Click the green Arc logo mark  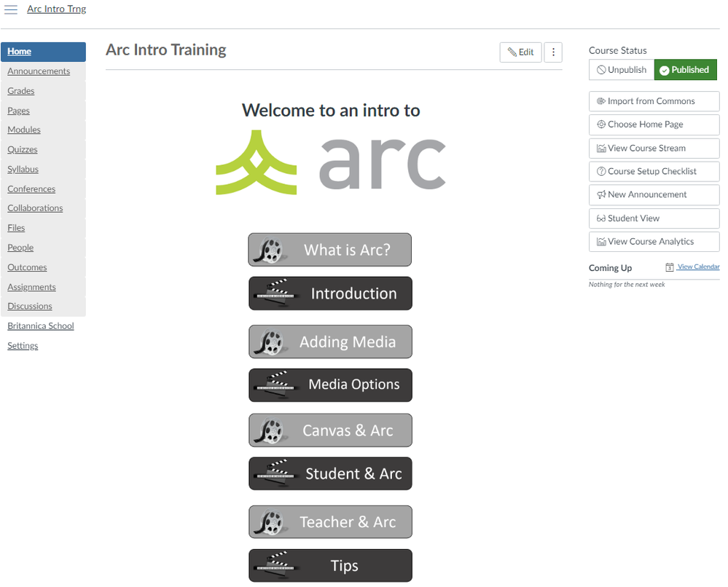(257, 162)
